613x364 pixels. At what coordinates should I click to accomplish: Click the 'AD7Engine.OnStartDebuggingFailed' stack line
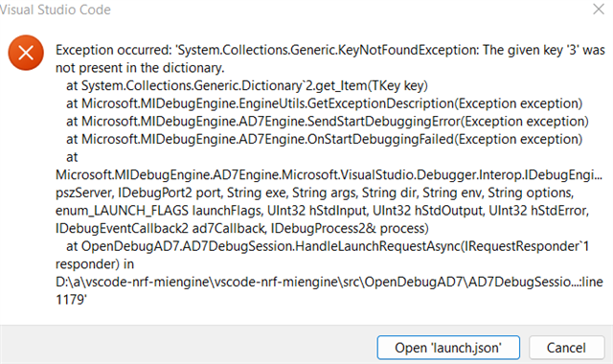tap(324, 139)
